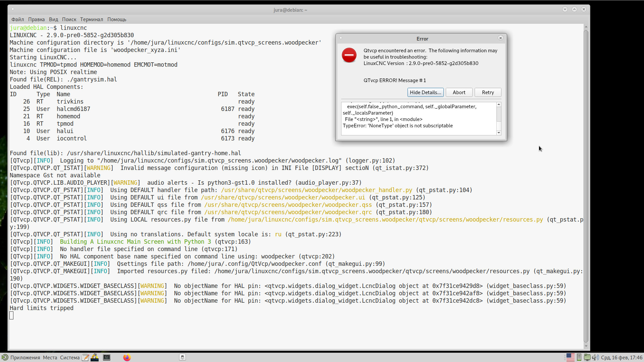The width and height of the screenshot is (644, 362).
Task: Click the US flag keyboard layout indicator
Action: pos(570,358)
